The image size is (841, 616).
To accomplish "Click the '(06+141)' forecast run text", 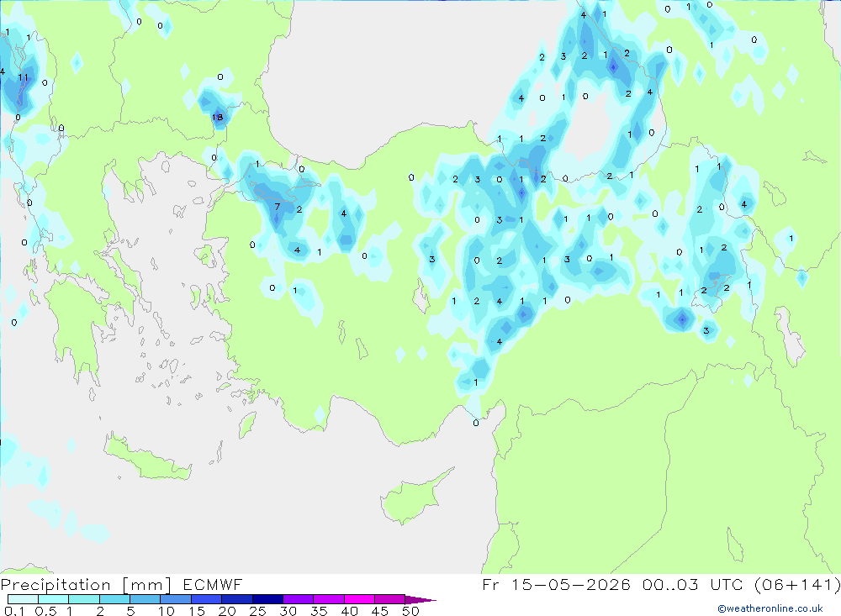I will 797,584.
